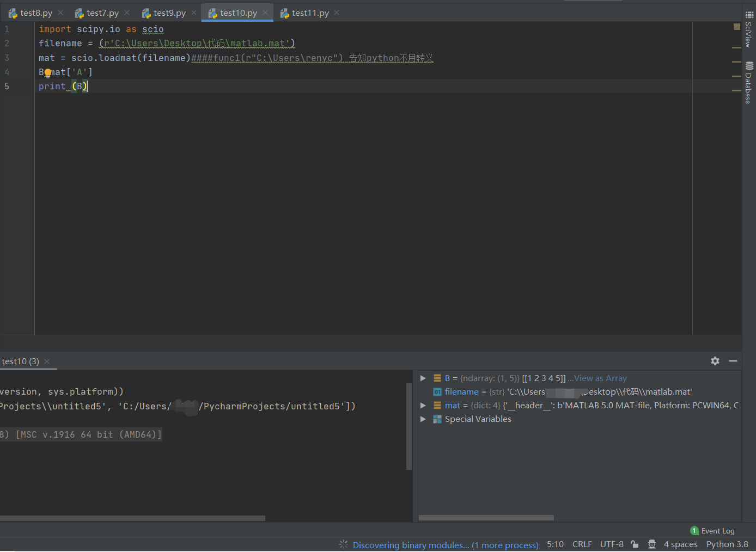The width and height of the screenshot is (756, 552).
Task: Change UTF-8 file encoding
Action: [612, 544]
